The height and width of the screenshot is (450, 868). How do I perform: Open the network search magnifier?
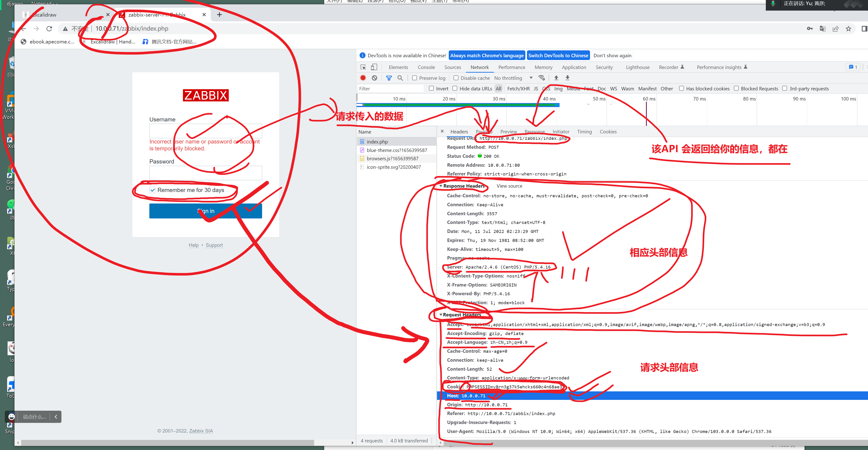[x=400, y=78]
